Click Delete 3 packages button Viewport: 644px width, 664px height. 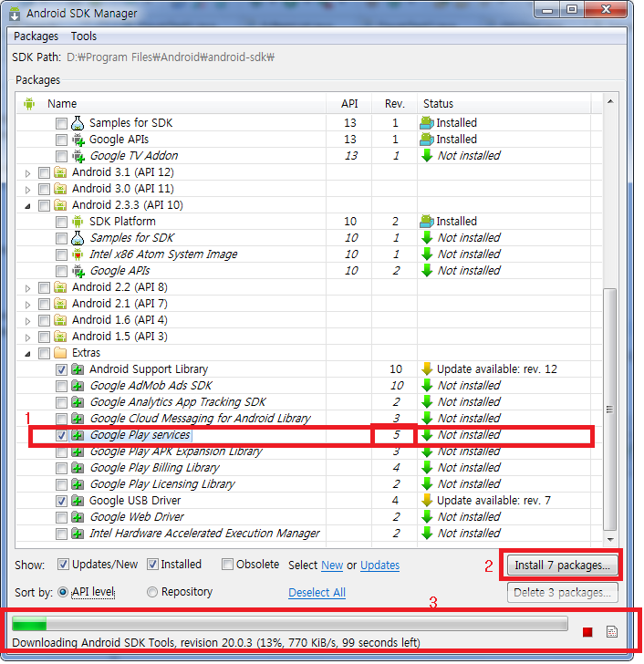tap(562, 593)
